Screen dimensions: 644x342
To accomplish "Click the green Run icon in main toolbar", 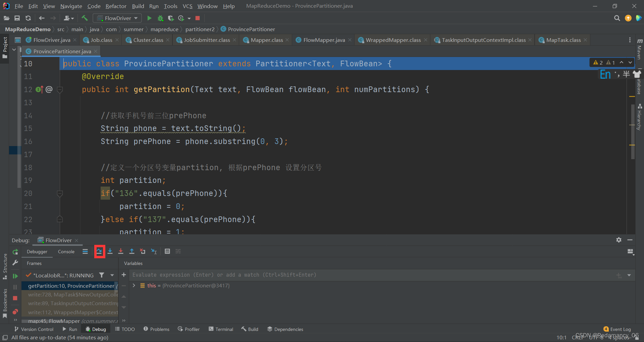I will pyautogui.click(x=149, y=18).
